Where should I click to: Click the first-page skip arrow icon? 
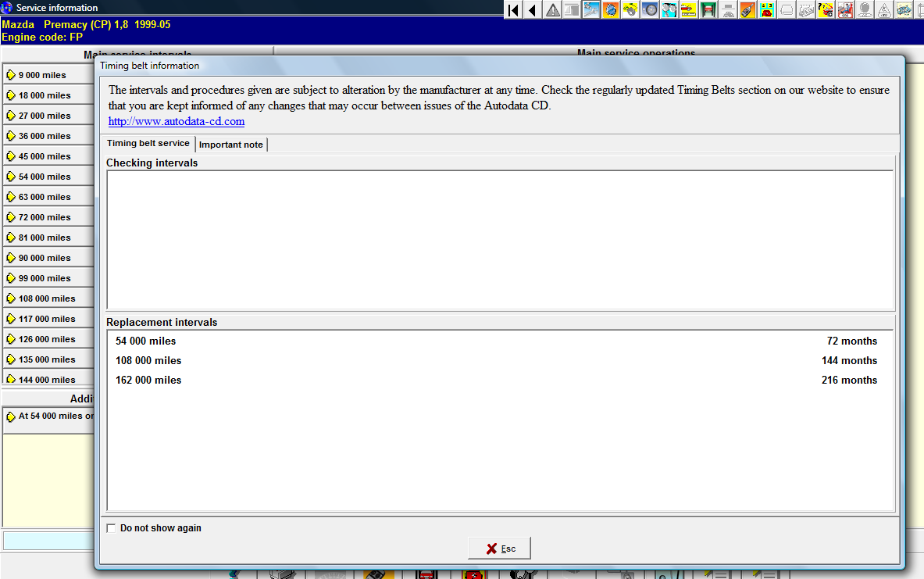(513, 10)
